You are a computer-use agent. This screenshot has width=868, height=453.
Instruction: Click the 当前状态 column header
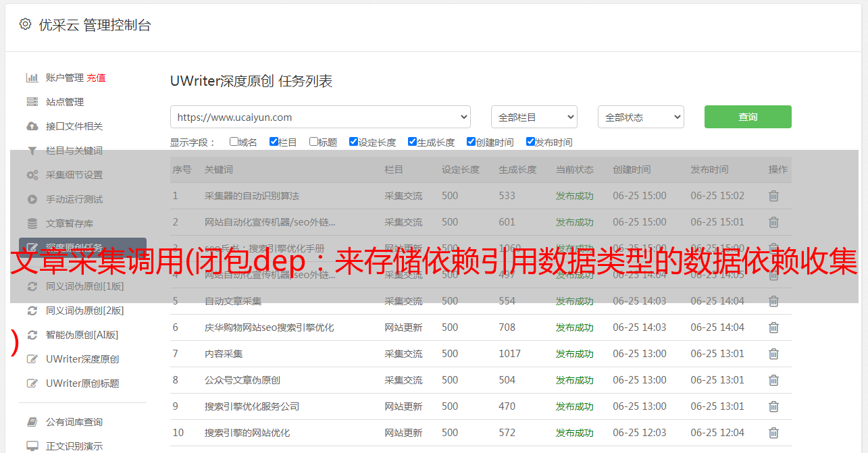(575, 169)
